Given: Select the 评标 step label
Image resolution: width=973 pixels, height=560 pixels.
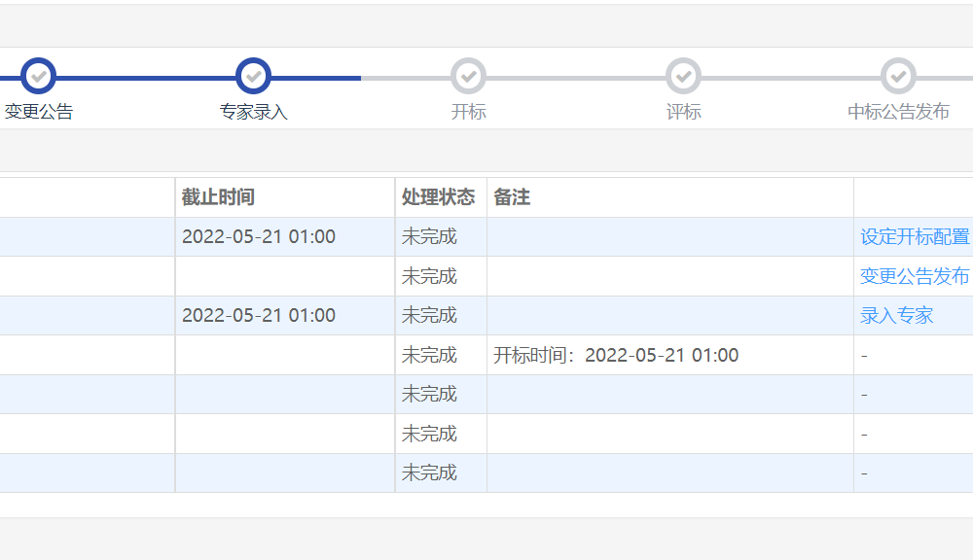Looking at the screenshot, I should pyautogui.click(x=683, y=112).
